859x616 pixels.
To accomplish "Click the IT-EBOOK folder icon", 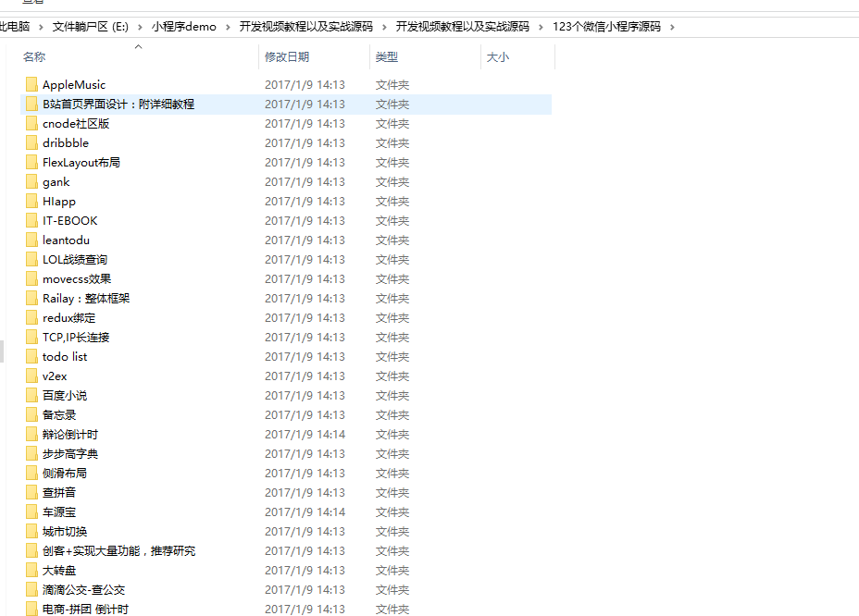I will click(31, 221).
